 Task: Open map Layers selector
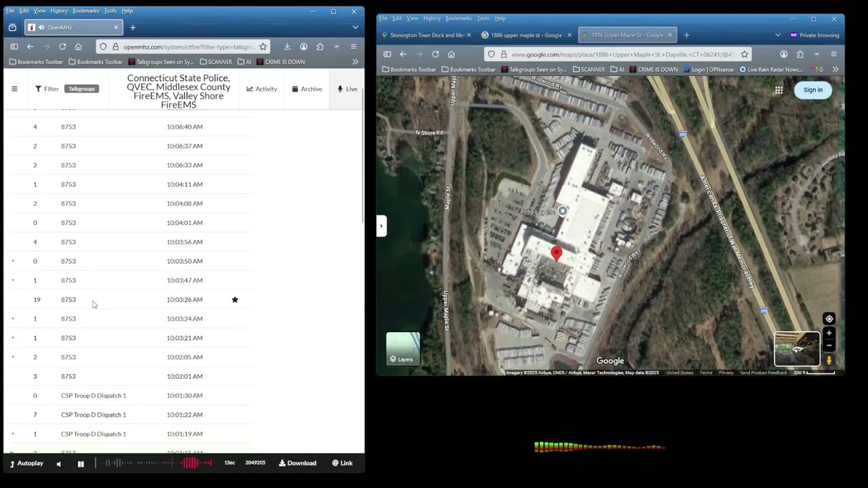[403, 349]
